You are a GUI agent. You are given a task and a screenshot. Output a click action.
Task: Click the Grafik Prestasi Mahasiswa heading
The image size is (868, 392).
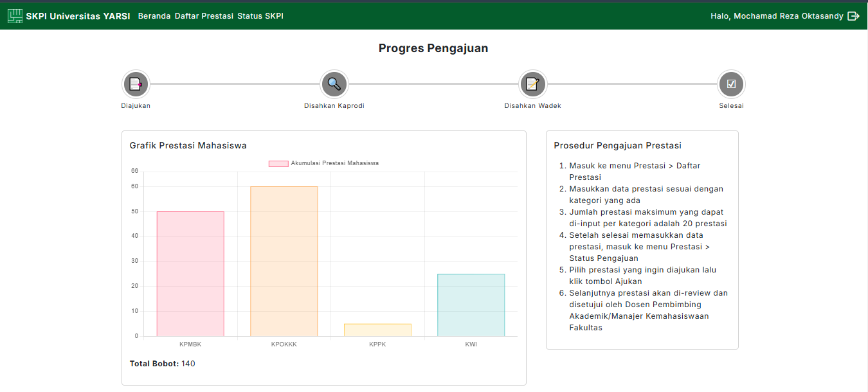[x=188, y=146]
